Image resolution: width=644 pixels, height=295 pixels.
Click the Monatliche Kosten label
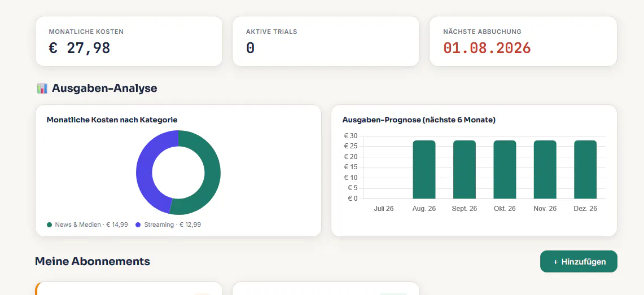coord(86,32)
